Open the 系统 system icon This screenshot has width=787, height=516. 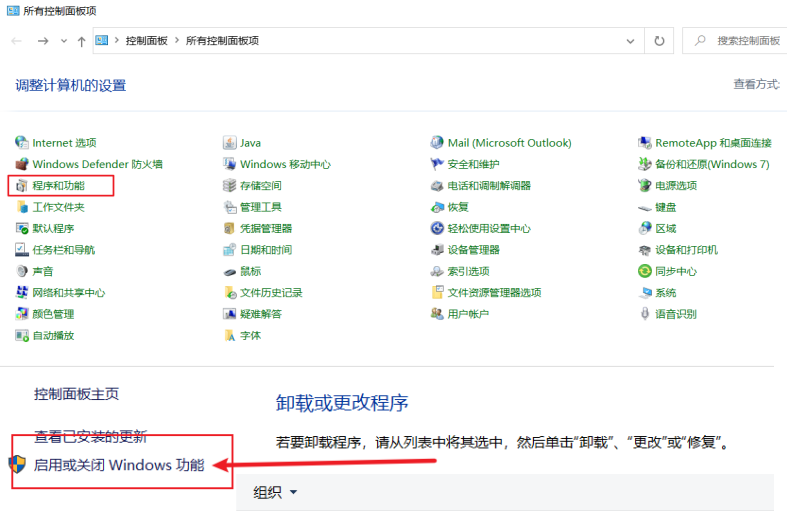coord(644,293)
